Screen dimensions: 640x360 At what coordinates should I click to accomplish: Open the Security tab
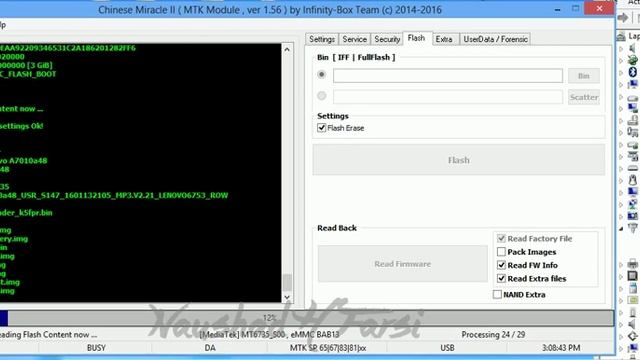387,39
